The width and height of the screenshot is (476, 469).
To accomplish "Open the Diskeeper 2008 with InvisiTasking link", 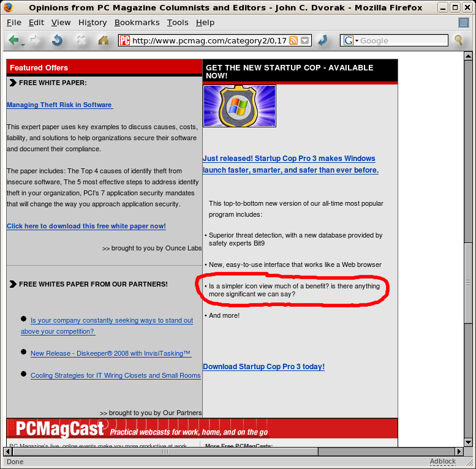I will tap(111, 353).
